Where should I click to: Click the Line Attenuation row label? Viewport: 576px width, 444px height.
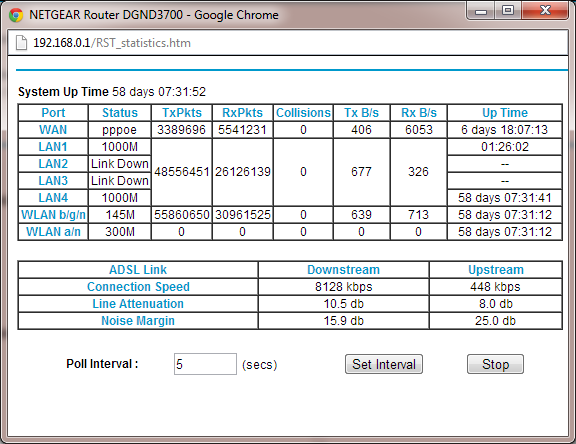(138, 304)
